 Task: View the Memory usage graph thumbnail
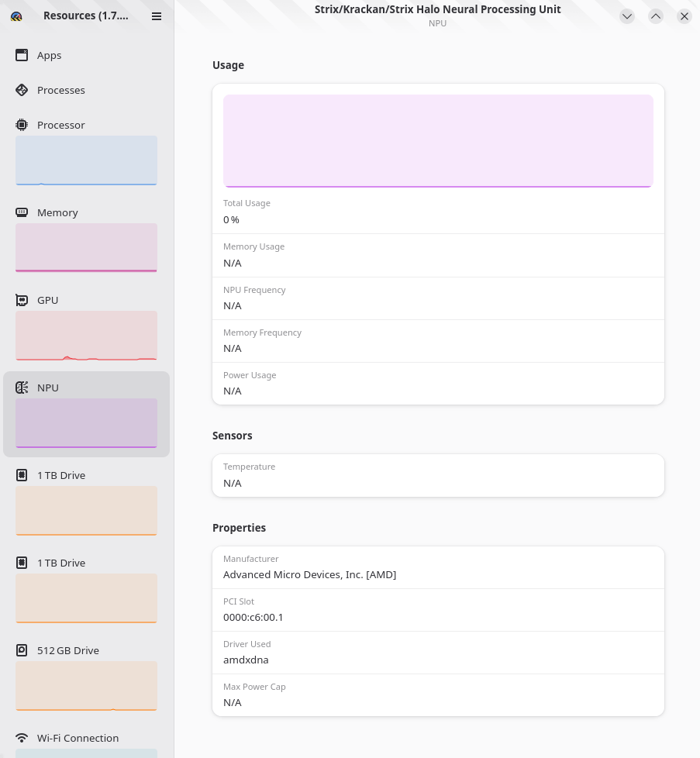[87, 248]
